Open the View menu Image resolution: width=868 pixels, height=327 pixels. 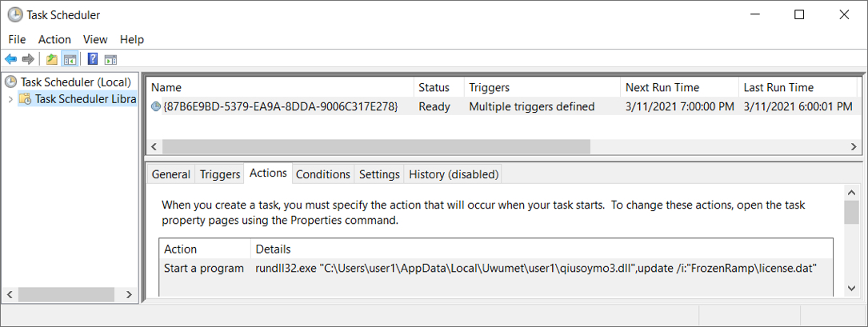click(x=95, y=39)
